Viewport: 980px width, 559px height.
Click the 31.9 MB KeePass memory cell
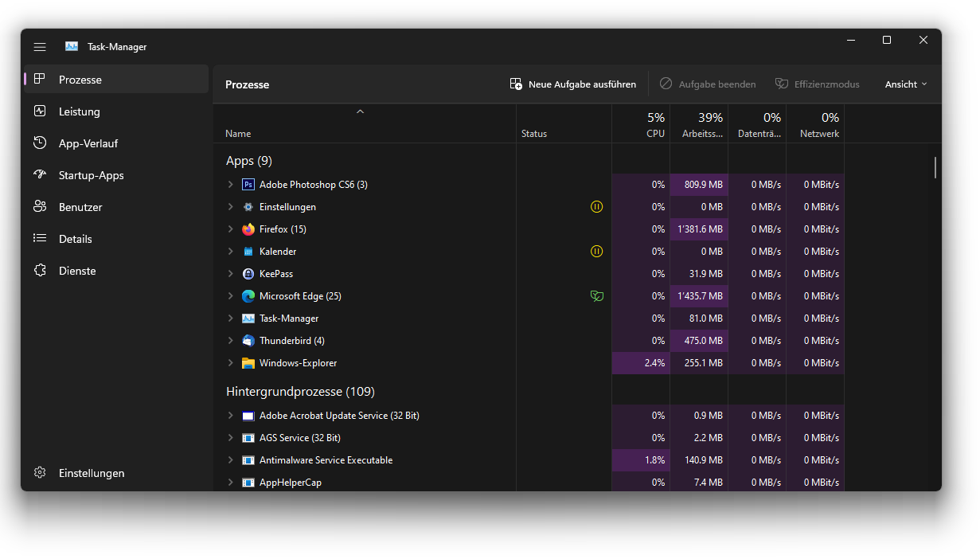(x=699, y=274)
